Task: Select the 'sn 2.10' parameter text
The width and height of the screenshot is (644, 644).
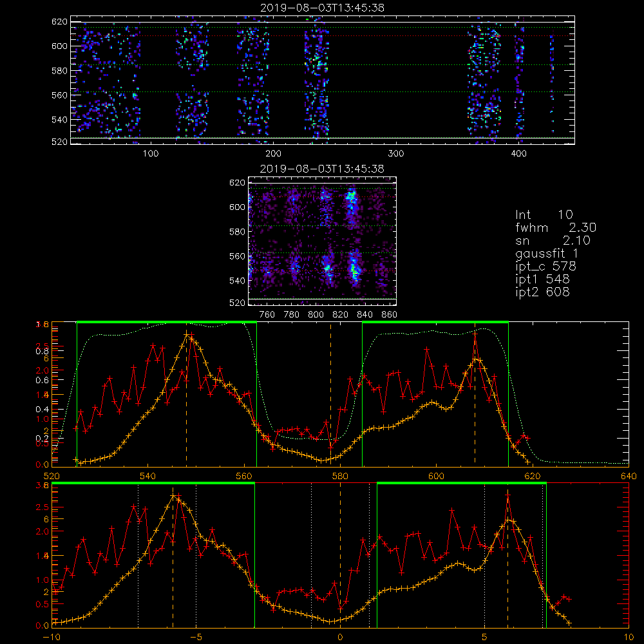Action: tap(553, 240)
